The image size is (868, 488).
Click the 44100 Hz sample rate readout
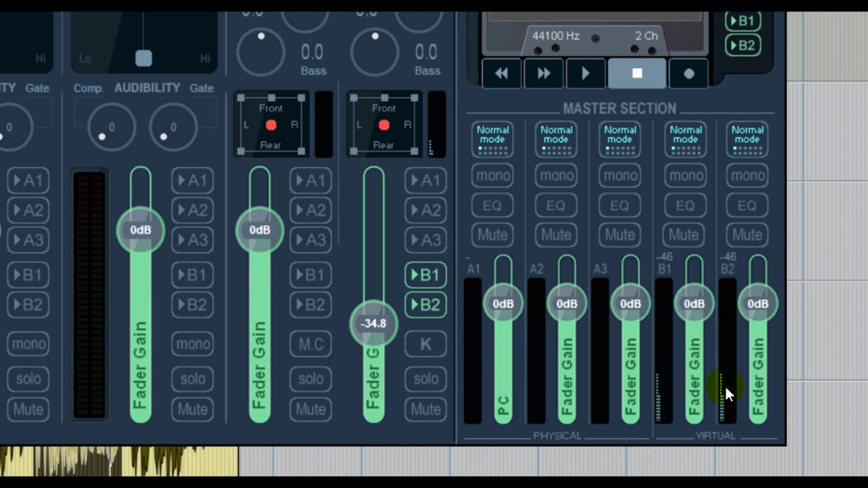556,36
